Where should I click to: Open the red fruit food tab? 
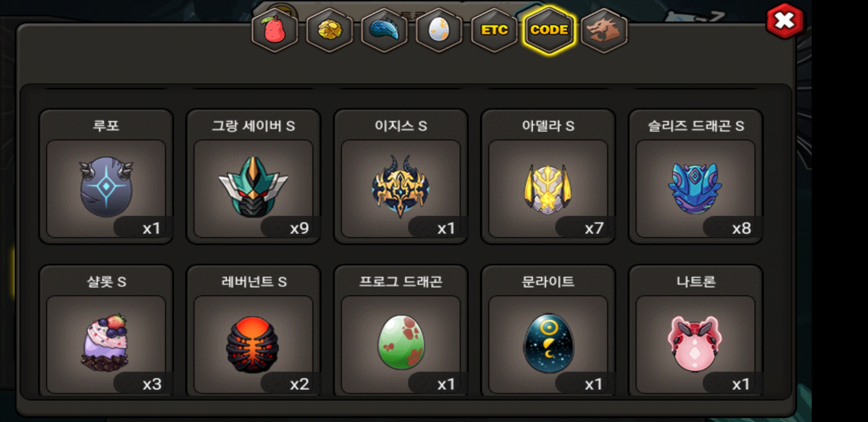click(275, 30)
